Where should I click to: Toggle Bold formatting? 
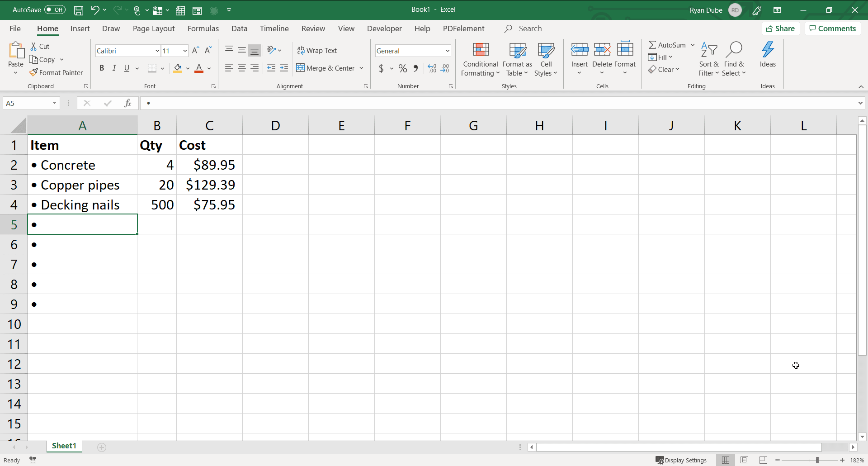pyautogui.click(x=102, y=68)
